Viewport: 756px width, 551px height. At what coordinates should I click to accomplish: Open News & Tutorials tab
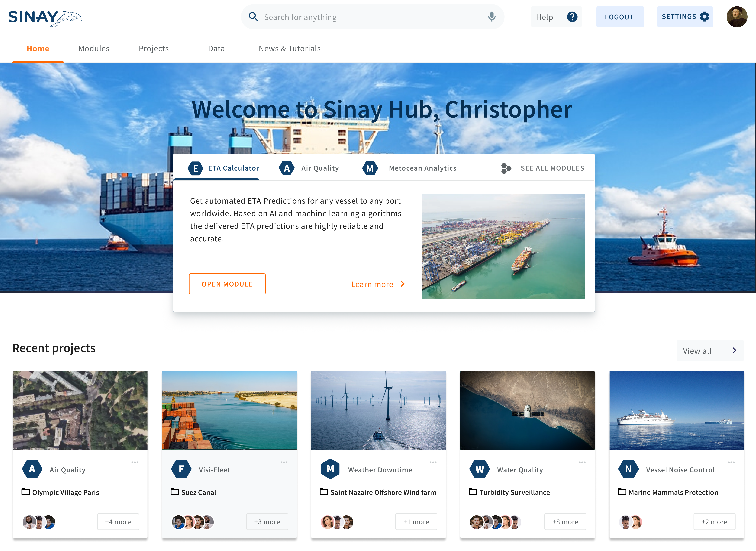click(x=290, y=49)
